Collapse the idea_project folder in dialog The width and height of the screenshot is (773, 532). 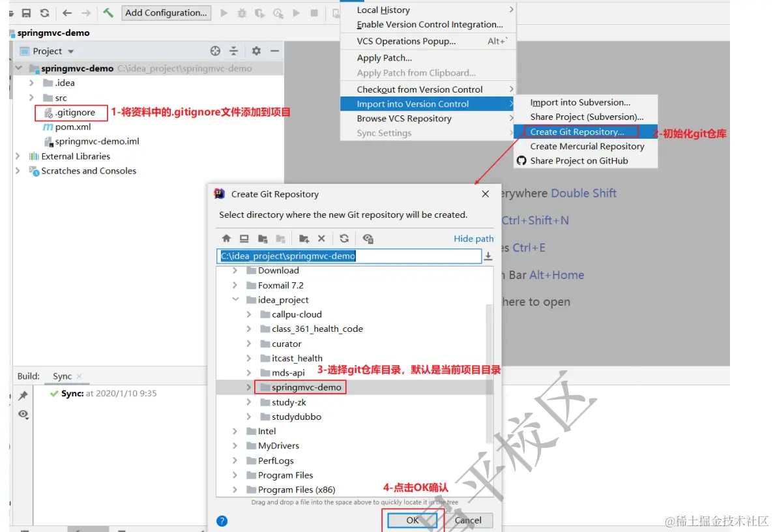click(x=235, y=300)
